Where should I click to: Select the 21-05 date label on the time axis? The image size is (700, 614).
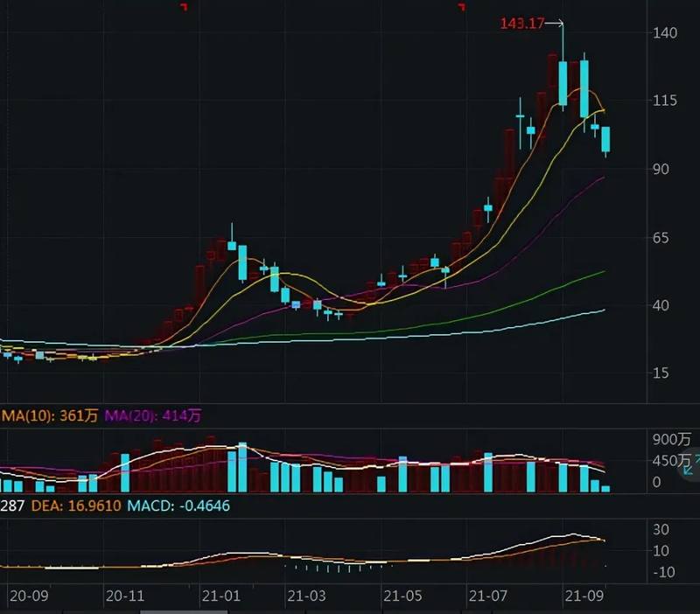[402, 596]
